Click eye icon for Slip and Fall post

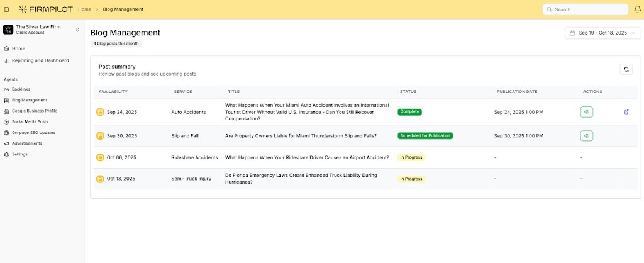(x=586, y=135)
